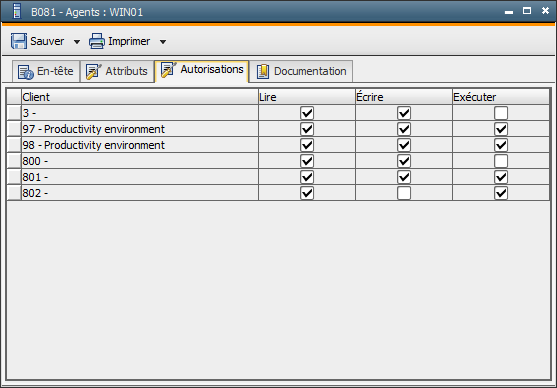Click row selector for client 98

(x=14, y=145)
